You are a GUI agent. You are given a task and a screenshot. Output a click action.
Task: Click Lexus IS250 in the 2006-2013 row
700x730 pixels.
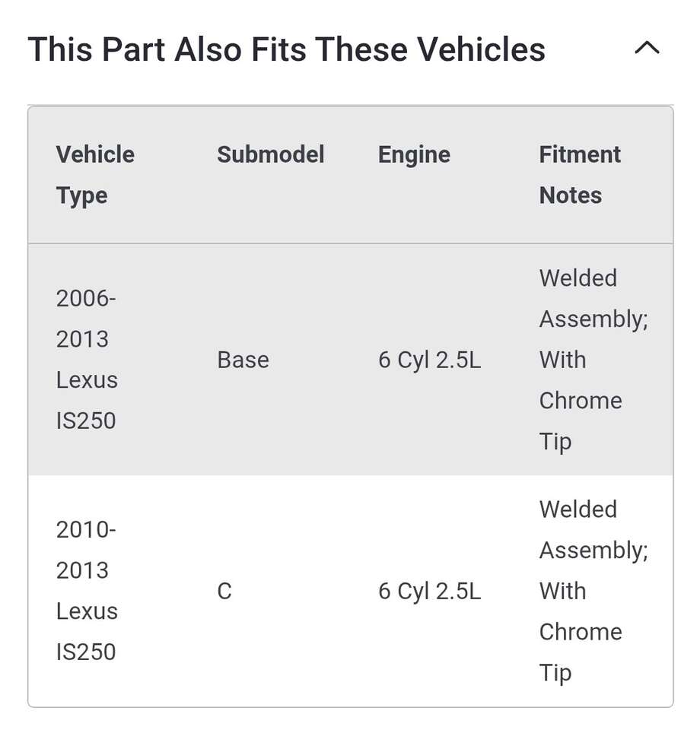tap(87, 400)
